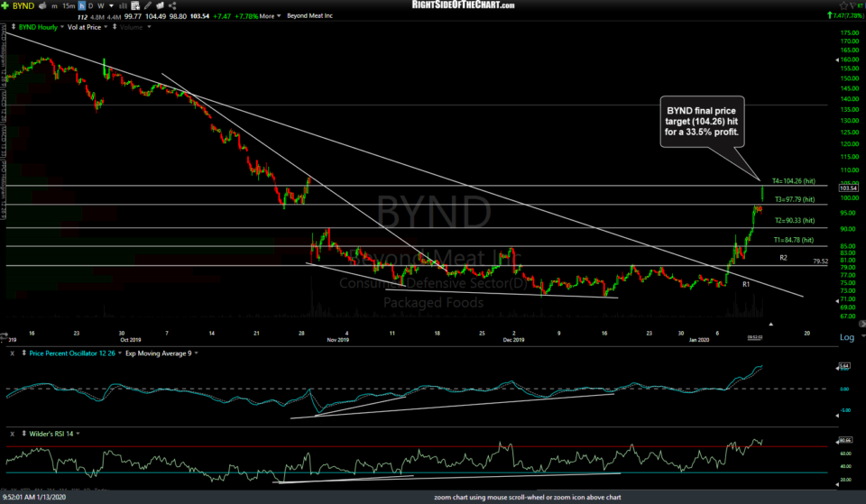The height and width of the screenshot is (504, 866).
Task: Click the right-arrow scroll button on price axis
Action: pyautogui.click(x=862, y=324)
